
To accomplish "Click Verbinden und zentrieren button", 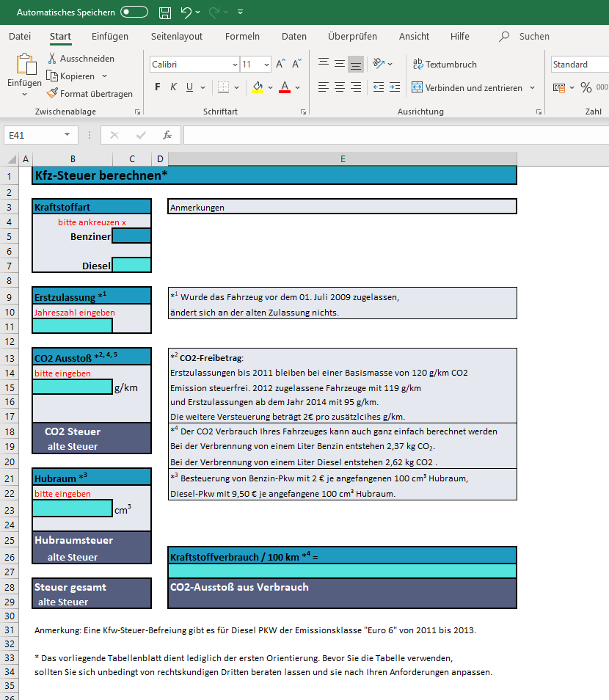I will click(467, 87).
